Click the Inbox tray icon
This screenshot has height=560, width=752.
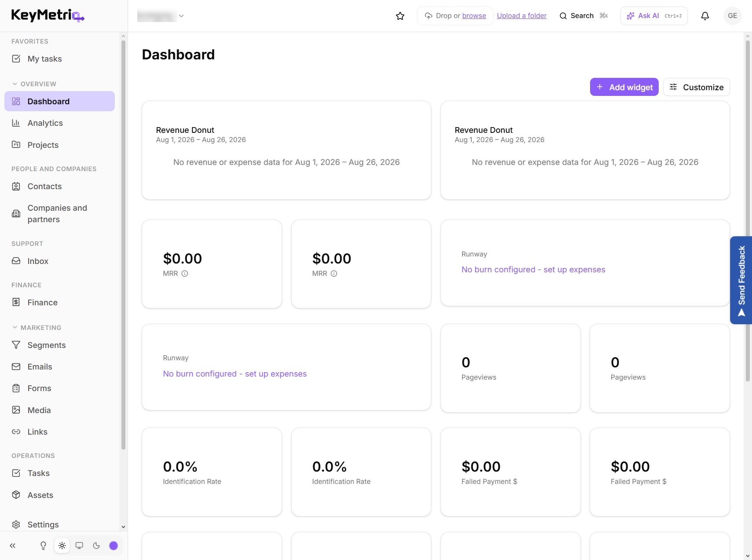16,260
